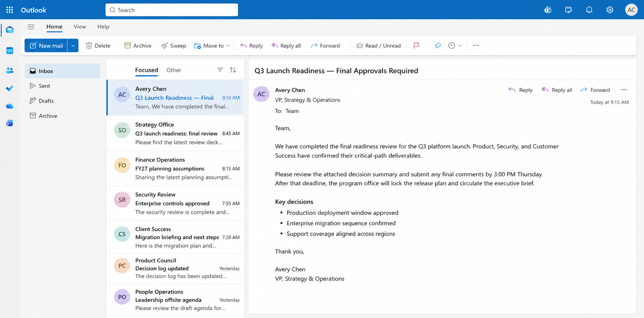Open the Enterprise controls approved email
This screenshot has width=644, height=318.
175,203
